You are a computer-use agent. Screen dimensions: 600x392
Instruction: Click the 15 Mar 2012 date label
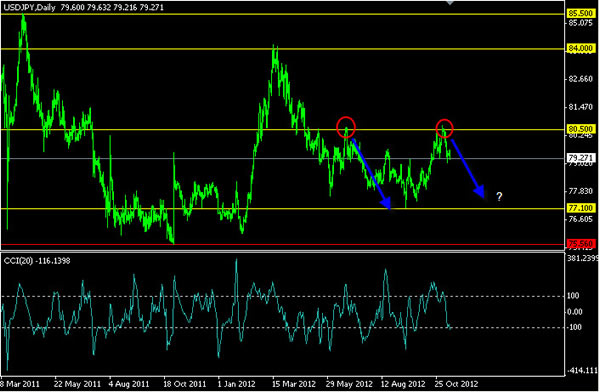(x=294, y=384)
